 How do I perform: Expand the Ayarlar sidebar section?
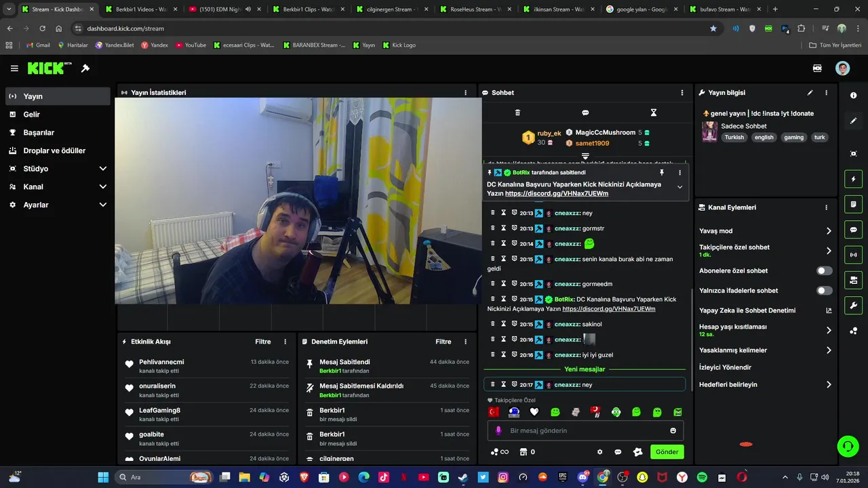[x=103, y=205]
